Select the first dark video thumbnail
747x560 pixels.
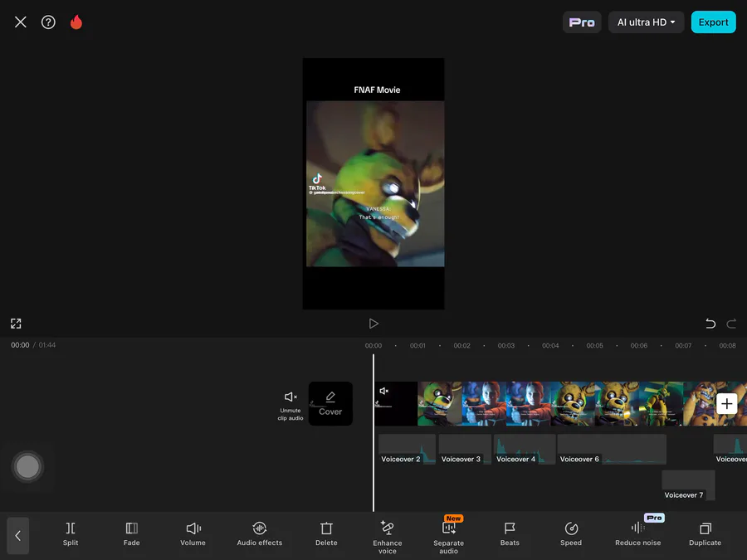pyautogui.click(x=396, y=404)
